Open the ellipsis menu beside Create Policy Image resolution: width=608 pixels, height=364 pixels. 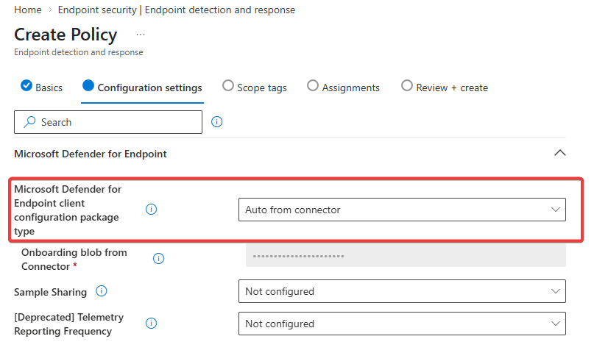tap(141, 35)
